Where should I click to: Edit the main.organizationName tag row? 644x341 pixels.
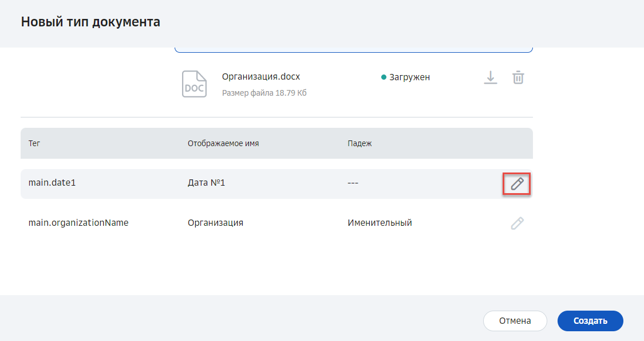tap(517, 224)
